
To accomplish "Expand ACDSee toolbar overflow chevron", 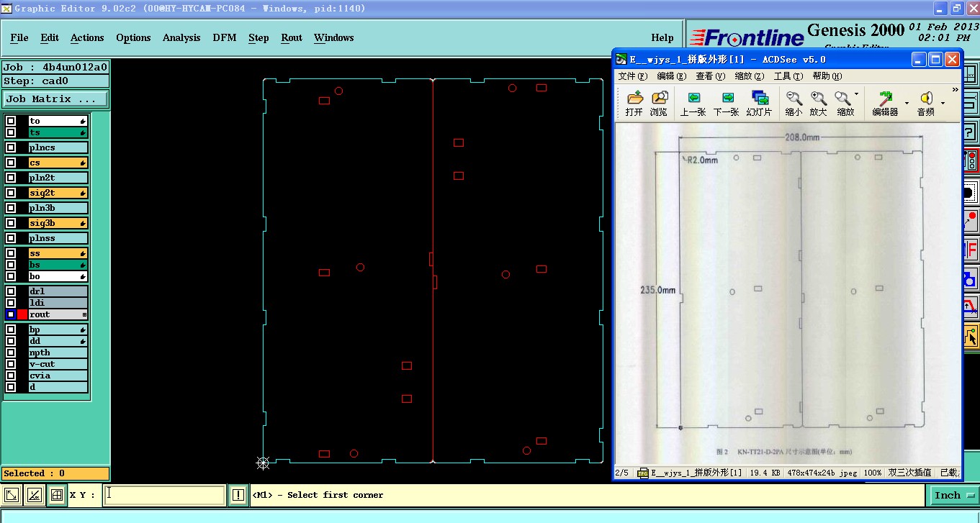I will pos(956,90).
